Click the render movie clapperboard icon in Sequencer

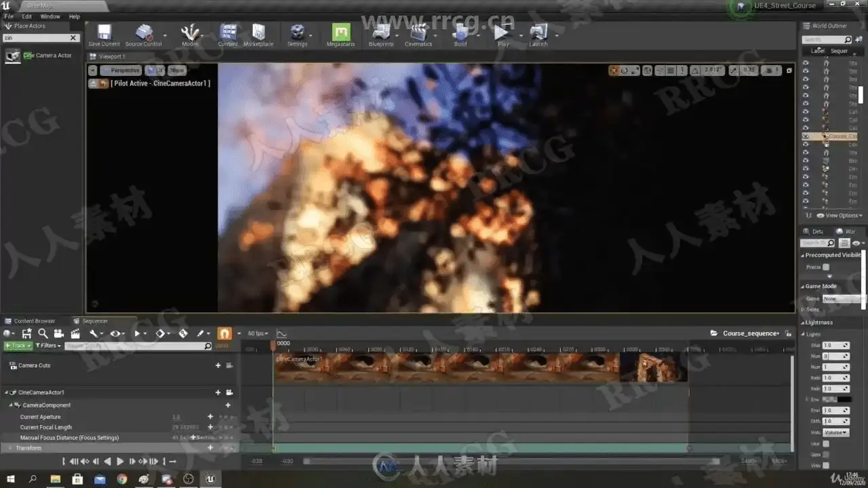point(75,333)
